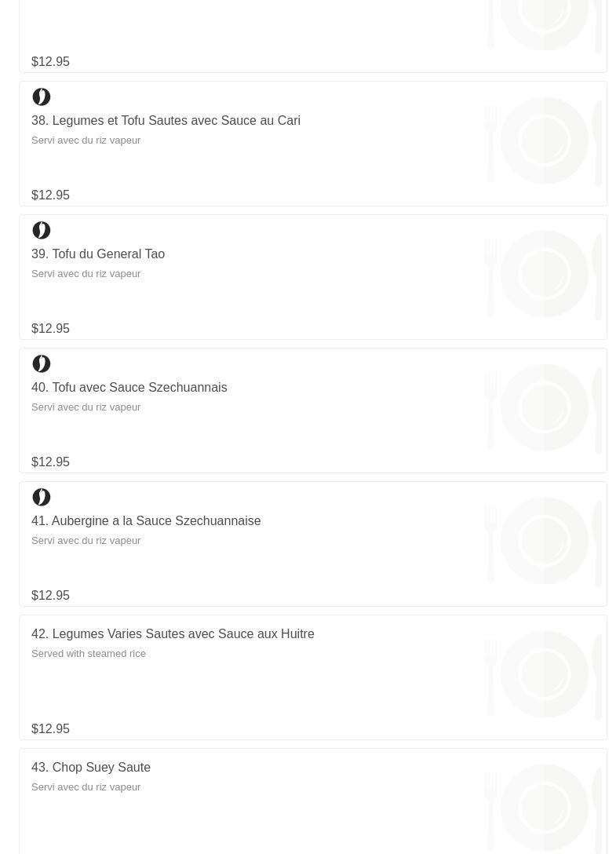616x854 pixels.
Task: Click 'Served with steamed rice' description
Action: pos(89,654)
